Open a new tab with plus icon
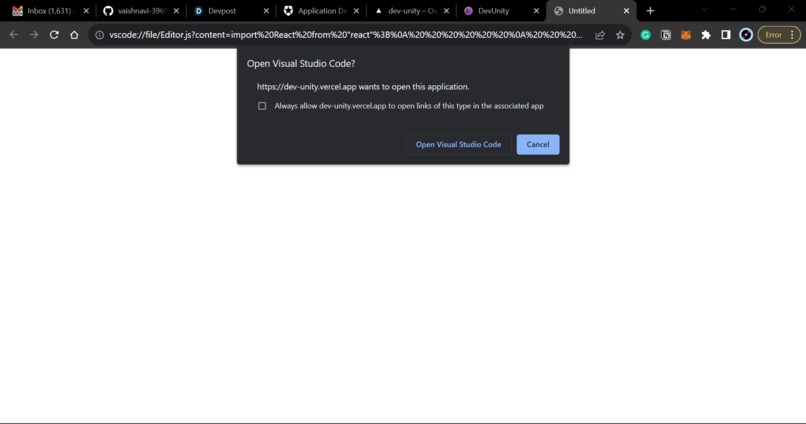The height and width of the screenshot is (424, 806). click(650, 11)
